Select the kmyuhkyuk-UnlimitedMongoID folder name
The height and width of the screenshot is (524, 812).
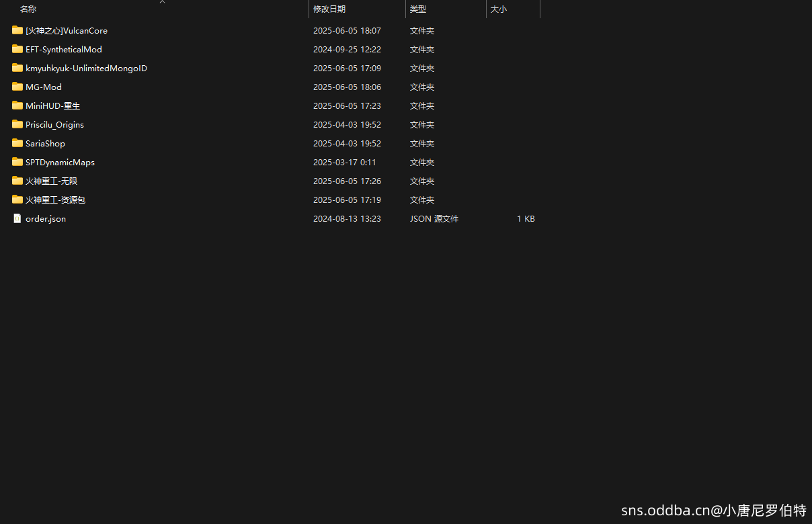pos(86,68)
